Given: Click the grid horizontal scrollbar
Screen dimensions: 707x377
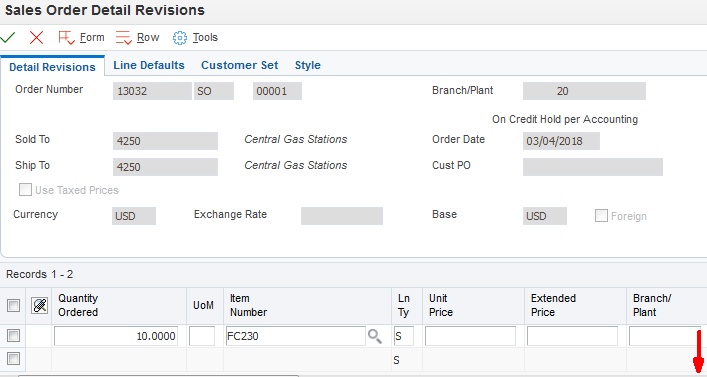Looking at the screenshot, I should (x=158, y=375).
